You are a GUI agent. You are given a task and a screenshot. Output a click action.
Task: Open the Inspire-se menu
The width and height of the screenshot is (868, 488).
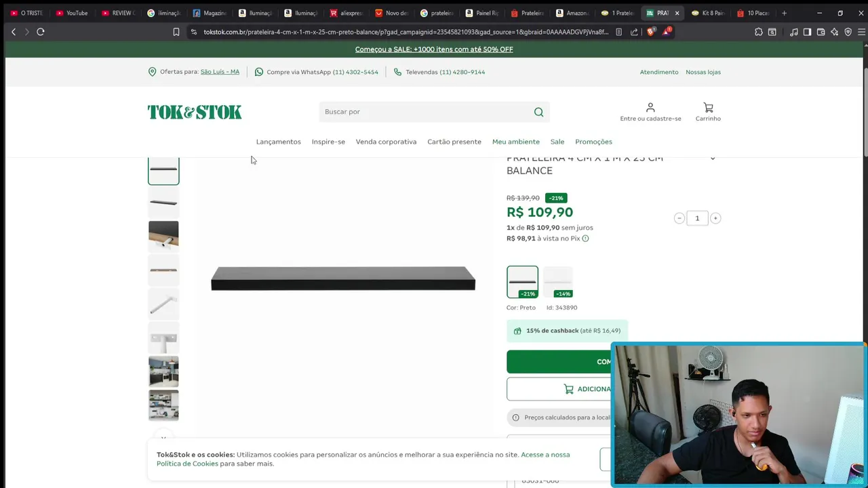point(328,142)
